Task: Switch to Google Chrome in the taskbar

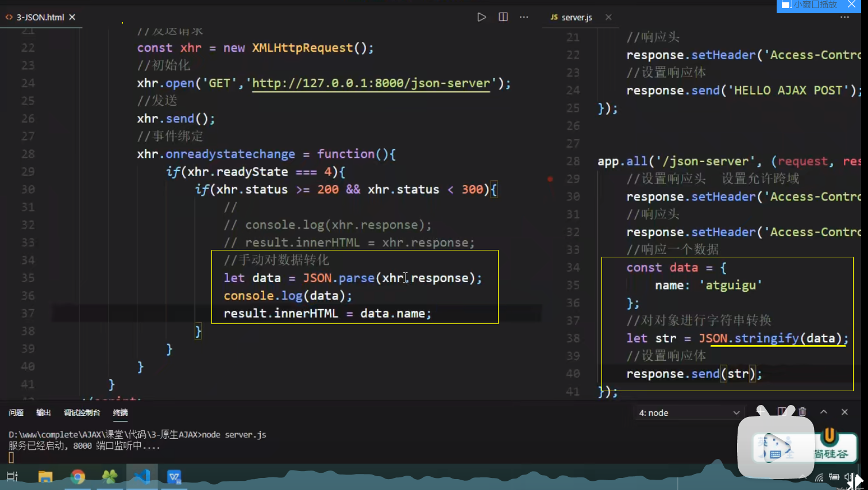Action: (78, 477)
